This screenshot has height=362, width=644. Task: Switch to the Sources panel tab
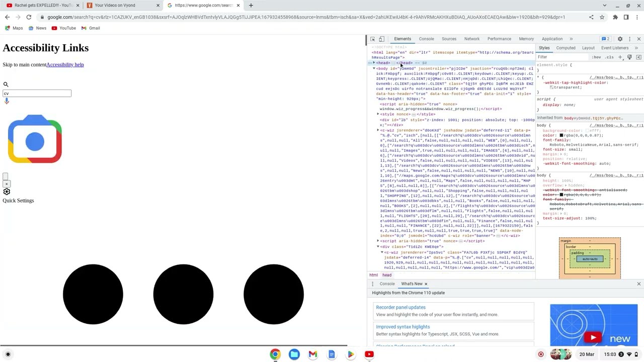[449, 39]
